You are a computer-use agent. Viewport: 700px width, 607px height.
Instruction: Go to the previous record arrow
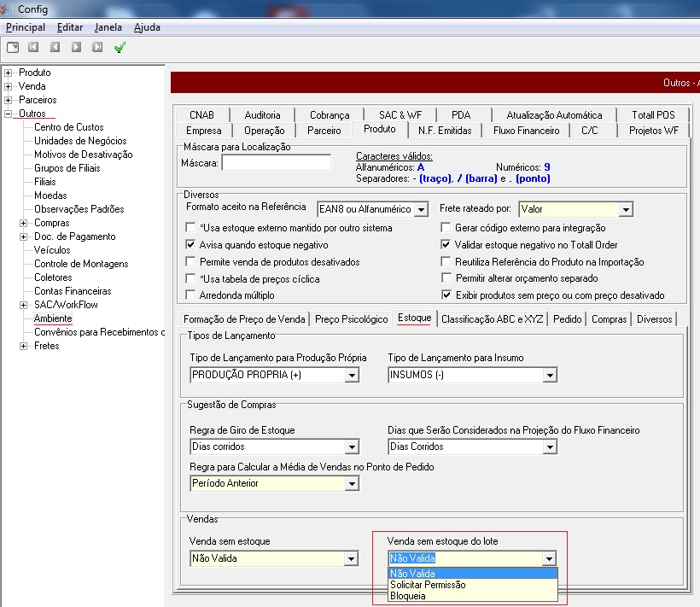tap(55, 47)
